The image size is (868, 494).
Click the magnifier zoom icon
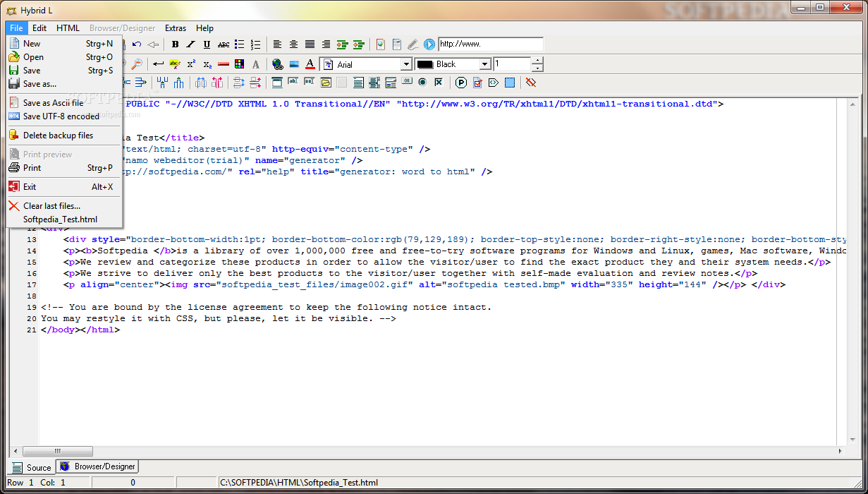[137, 64]
